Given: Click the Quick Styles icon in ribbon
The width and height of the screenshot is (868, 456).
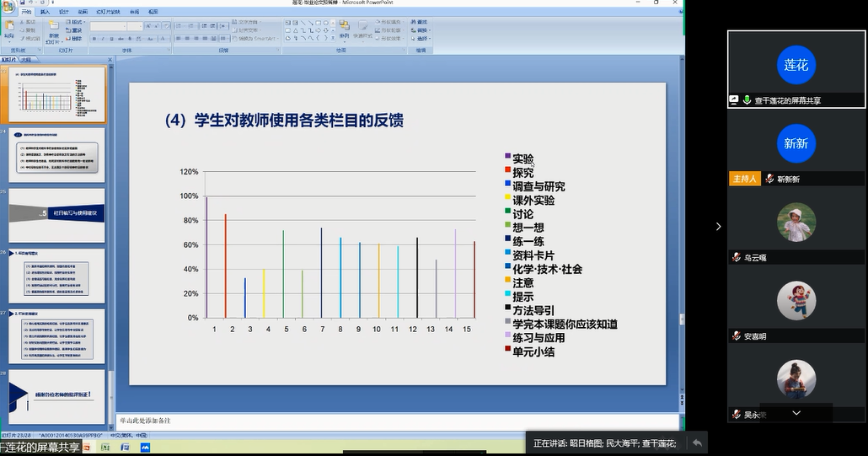Looking at the screenshot, I should tap(363, 30).
